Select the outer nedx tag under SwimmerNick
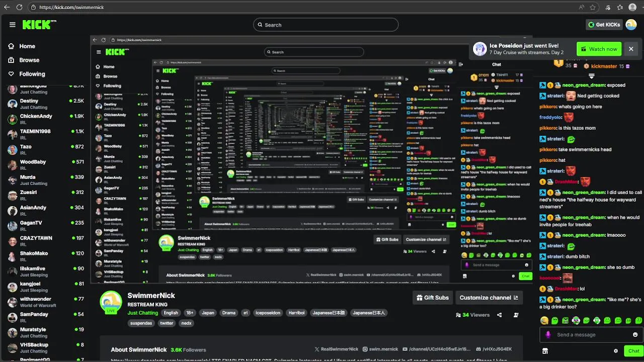 point(186,323)
